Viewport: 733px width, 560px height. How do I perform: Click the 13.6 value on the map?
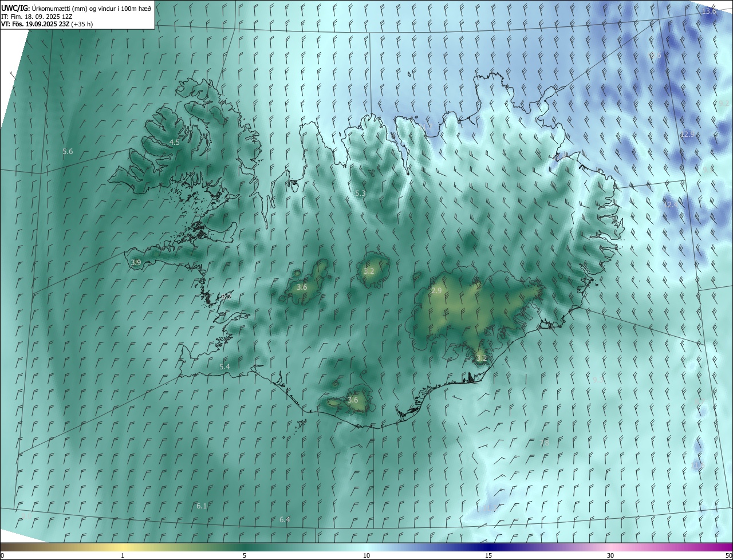pos(709,11)
